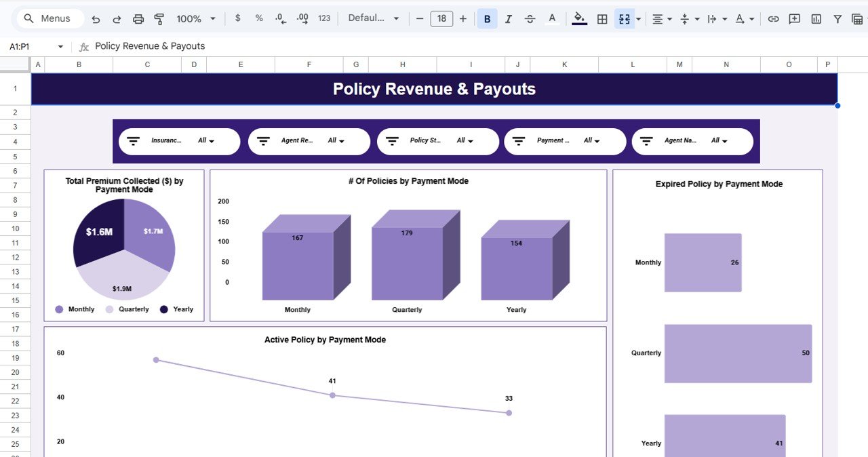Insert a comment
The width and height of the screenshot is (868, 457).
tap(794, 18)
